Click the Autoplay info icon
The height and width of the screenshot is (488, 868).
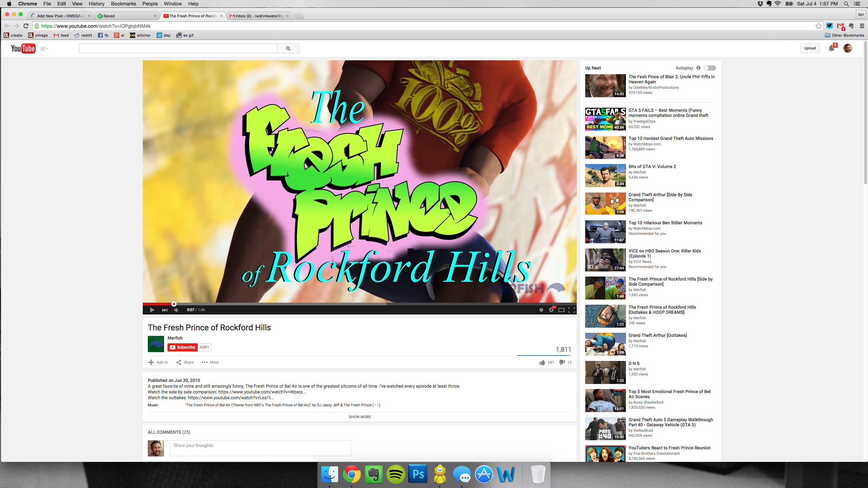coord(698,68)
